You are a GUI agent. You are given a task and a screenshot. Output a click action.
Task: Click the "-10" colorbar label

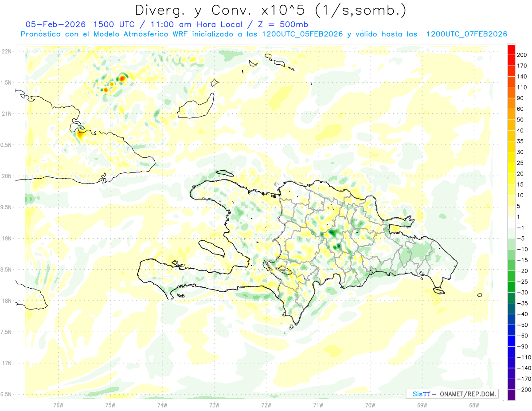pos(522,249)
